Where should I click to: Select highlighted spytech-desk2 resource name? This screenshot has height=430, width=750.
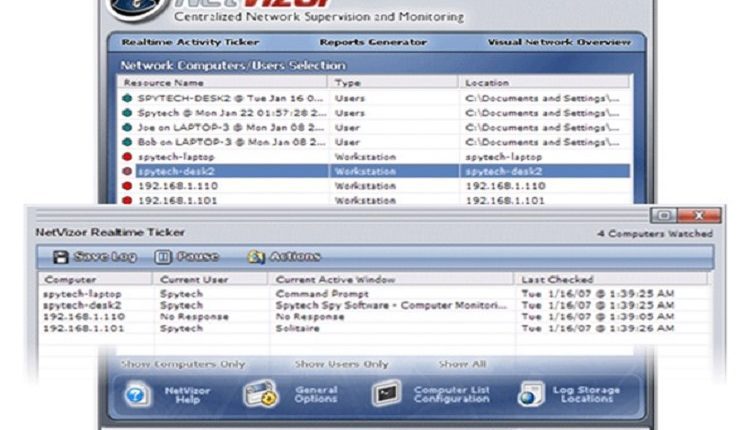[176, 171]
